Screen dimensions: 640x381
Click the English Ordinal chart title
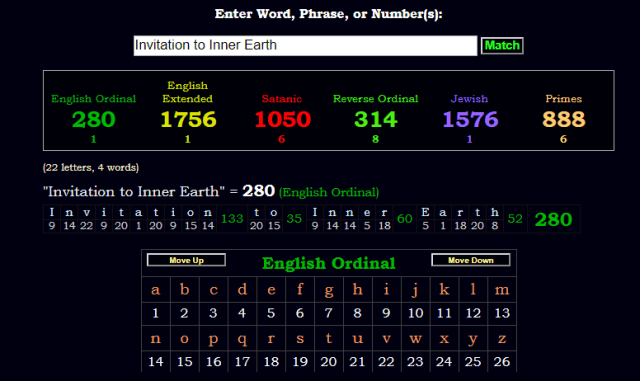[x=329, y=263]
